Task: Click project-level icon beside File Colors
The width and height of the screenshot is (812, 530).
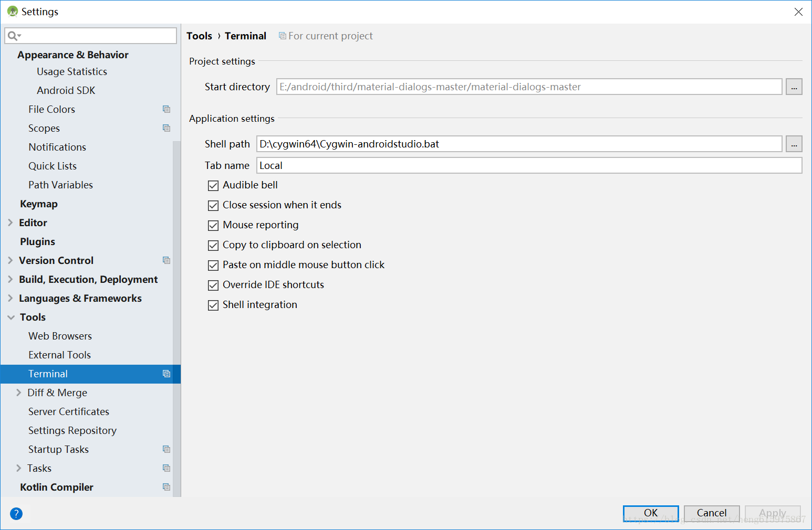Action: coord(166,109)
